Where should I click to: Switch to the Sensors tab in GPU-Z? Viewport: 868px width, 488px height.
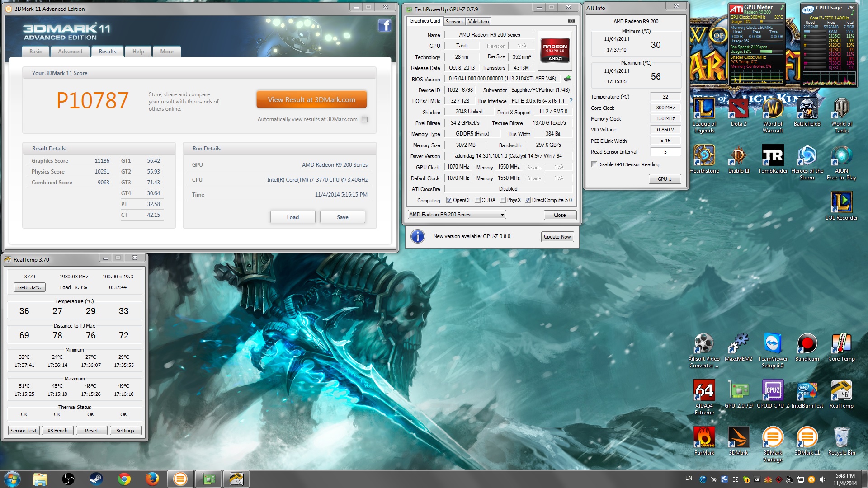click(x=454, y=21)
